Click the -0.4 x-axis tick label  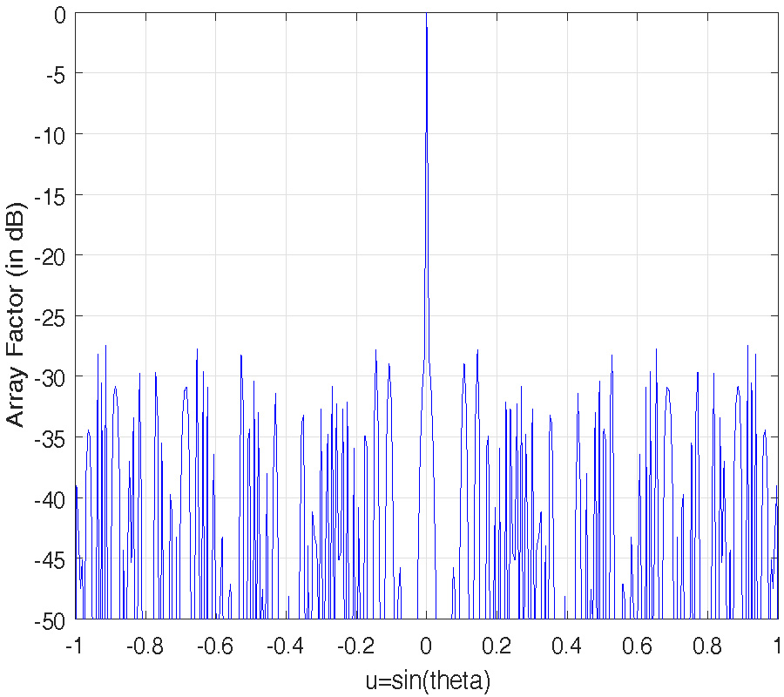285,646
